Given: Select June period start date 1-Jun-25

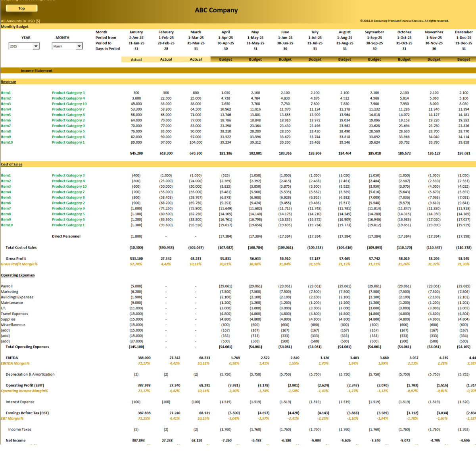Looking at the screenshot, I should click(x=285, y=38).
